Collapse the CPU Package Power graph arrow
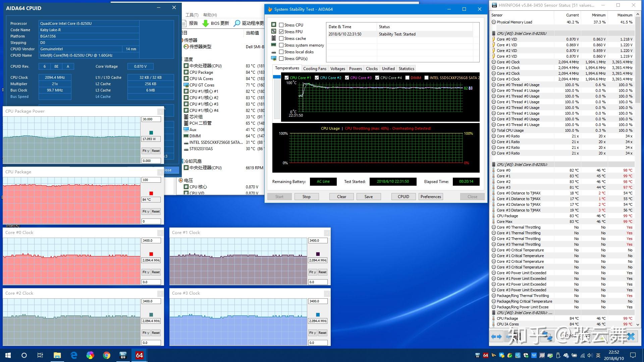This screenshot has width=644, height=362. 160,111
